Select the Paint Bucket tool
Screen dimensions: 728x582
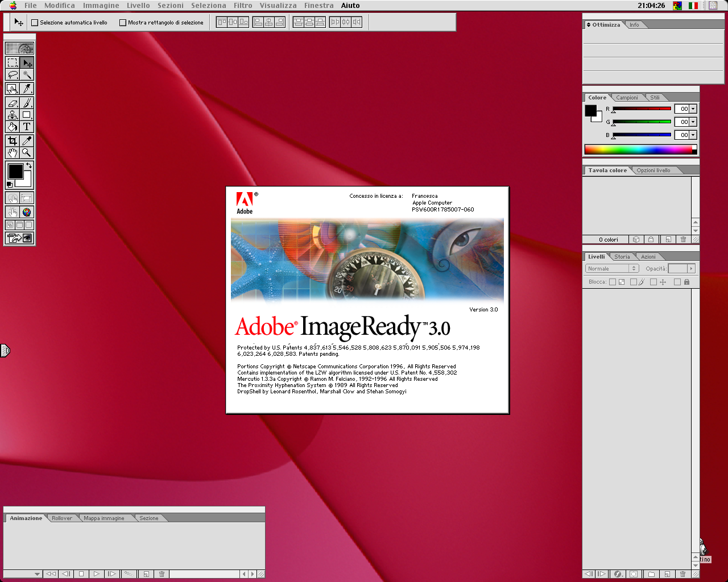pos(13,127)
